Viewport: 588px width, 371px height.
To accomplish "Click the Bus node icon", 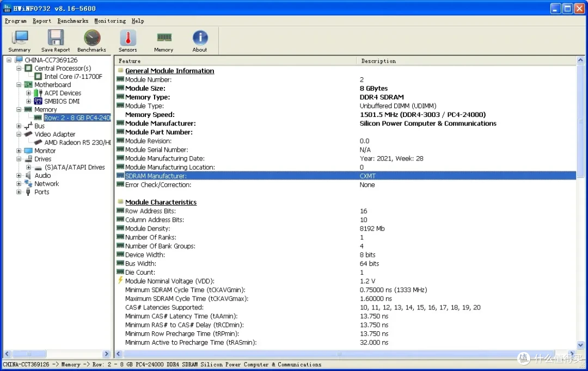I will (28, 126).
